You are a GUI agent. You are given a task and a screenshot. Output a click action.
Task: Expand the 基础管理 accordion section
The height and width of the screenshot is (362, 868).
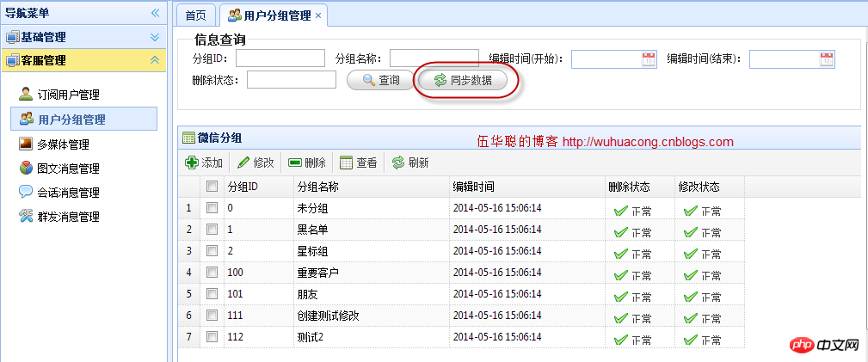(155, 37)
